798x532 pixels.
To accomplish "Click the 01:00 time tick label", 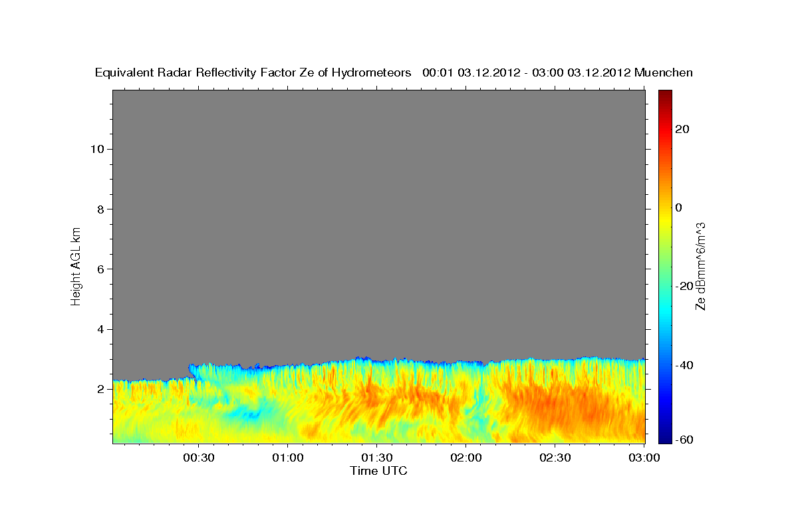I will [x=288, y=458].
